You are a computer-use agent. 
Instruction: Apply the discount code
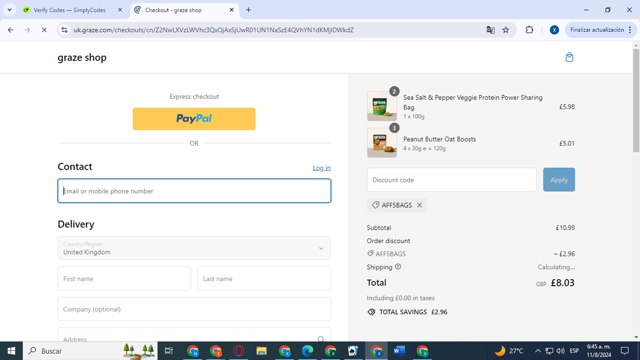click(x=559, y=180)
